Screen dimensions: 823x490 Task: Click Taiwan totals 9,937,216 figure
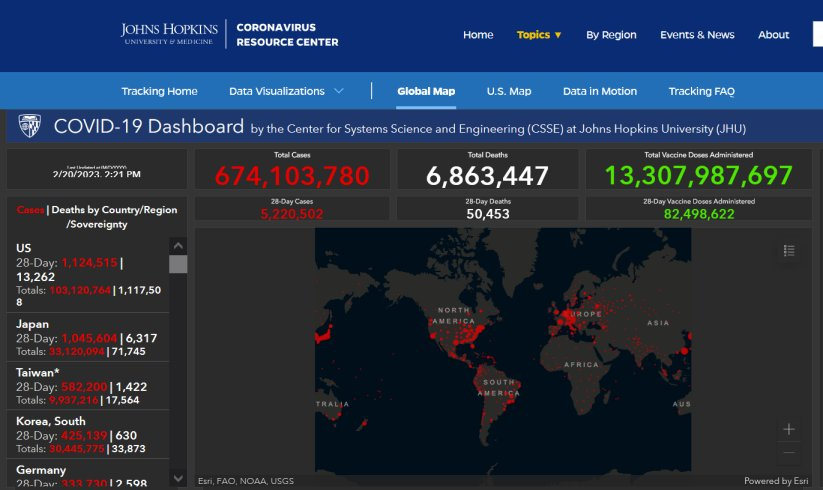tap(73, 400)
